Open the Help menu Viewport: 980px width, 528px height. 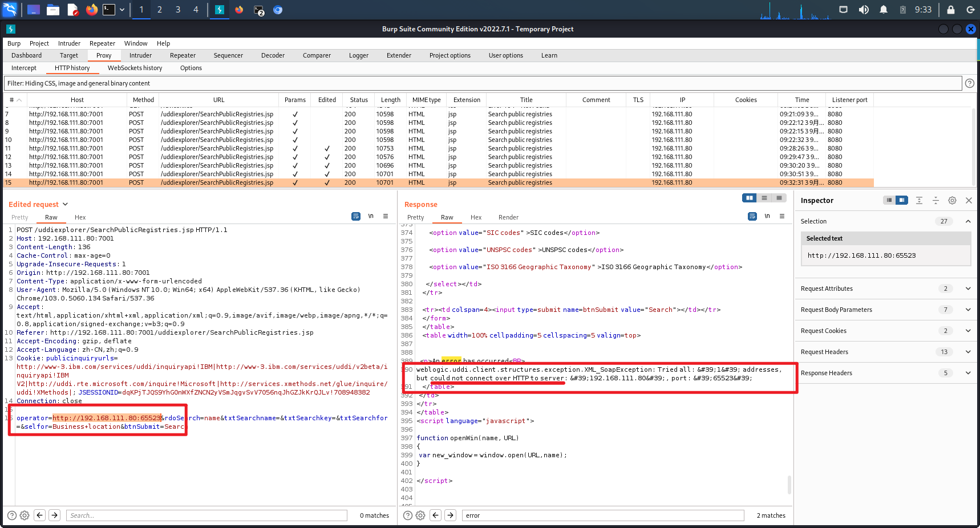(x=164, y=43)
